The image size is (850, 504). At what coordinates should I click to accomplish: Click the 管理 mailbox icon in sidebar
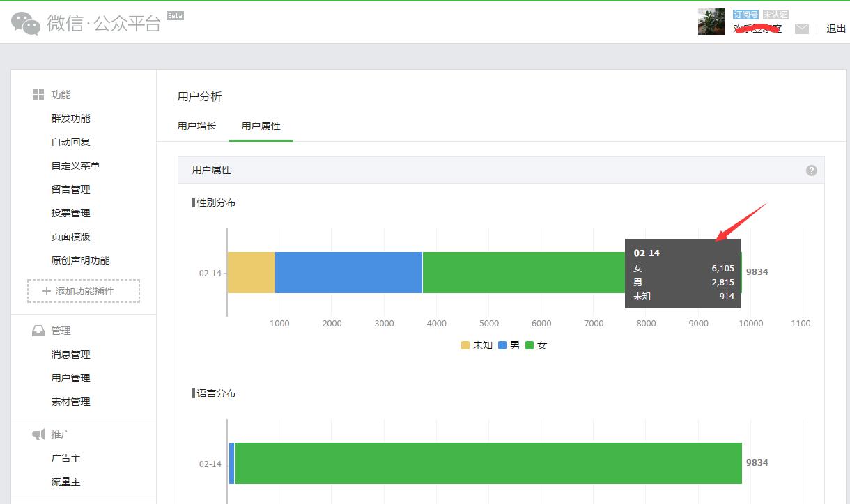pyautogui.click(x=38, y=331)
